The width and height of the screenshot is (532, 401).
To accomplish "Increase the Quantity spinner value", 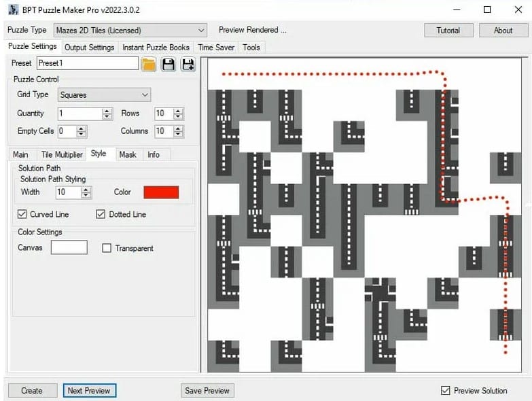I will [x=107, y=111].
